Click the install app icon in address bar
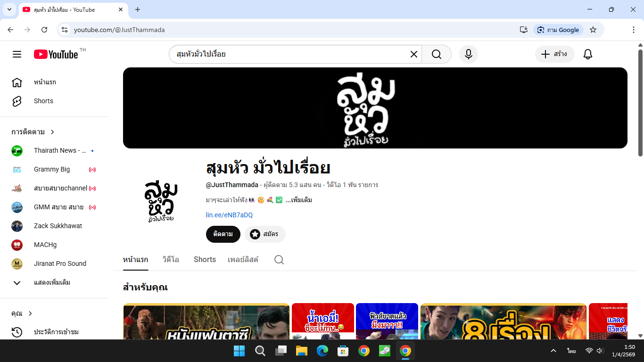Image resolution: width=644 pixels, height=362 pixels. click(524, 30)
